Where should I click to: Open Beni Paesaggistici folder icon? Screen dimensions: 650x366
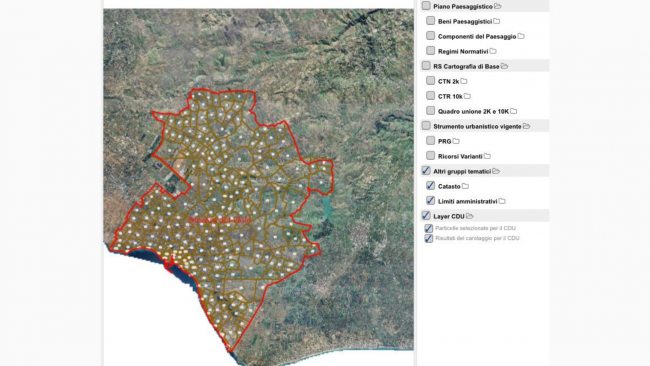(x=497, y=21)
